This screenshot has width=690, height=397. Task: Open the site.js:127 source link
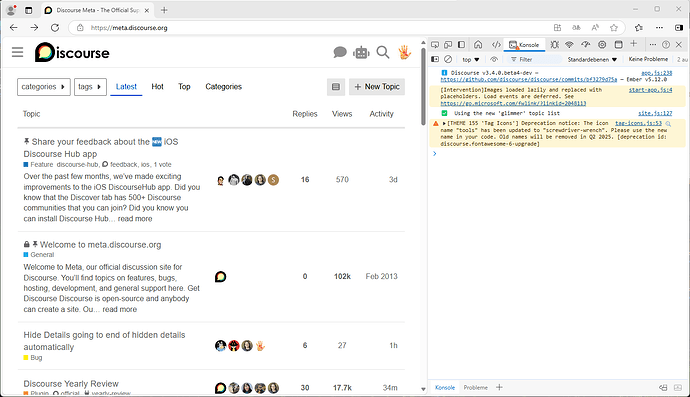click(655, 113)
